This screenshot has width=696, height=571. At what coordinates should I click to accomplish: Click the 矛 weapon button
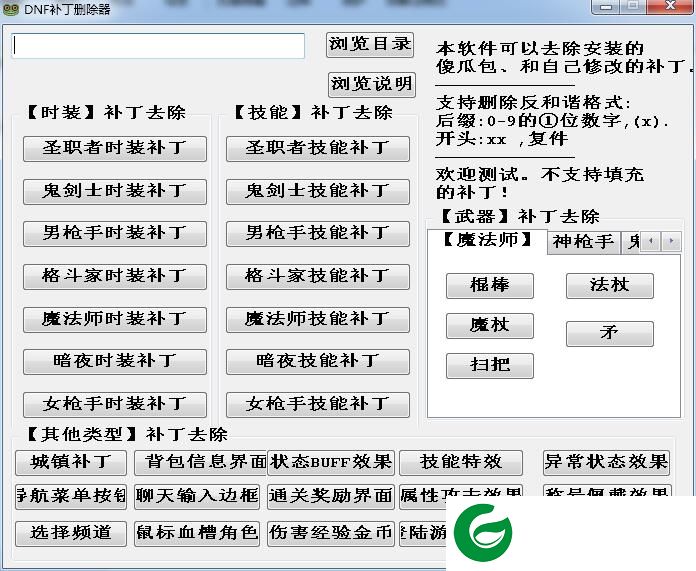[x=609, y=333]
